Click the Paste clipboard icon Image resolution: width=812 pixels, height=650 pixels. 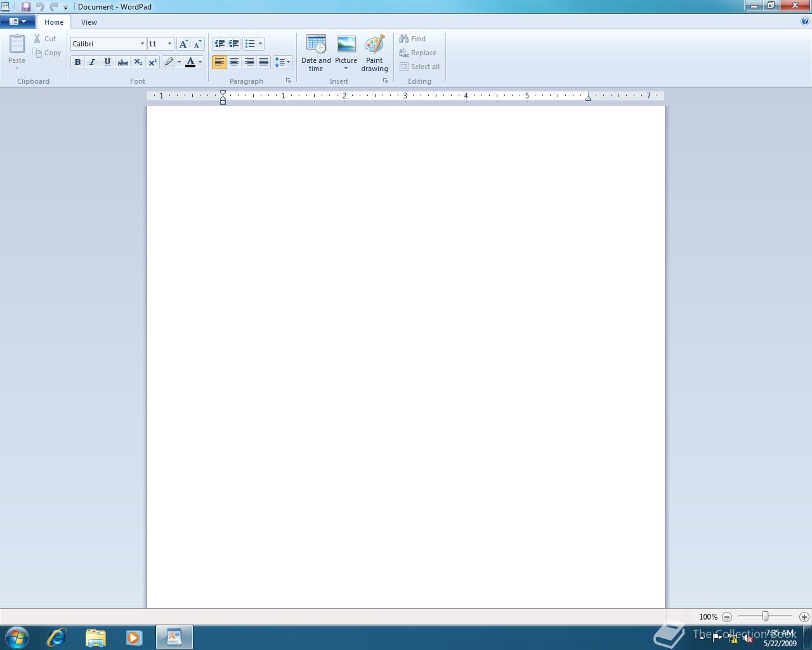[17, 44]
